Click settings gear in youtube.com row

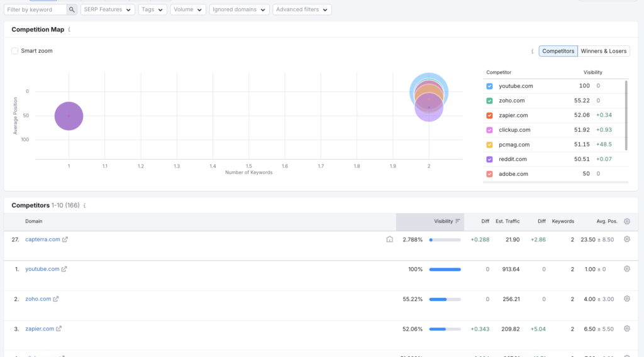coord(627,269)
